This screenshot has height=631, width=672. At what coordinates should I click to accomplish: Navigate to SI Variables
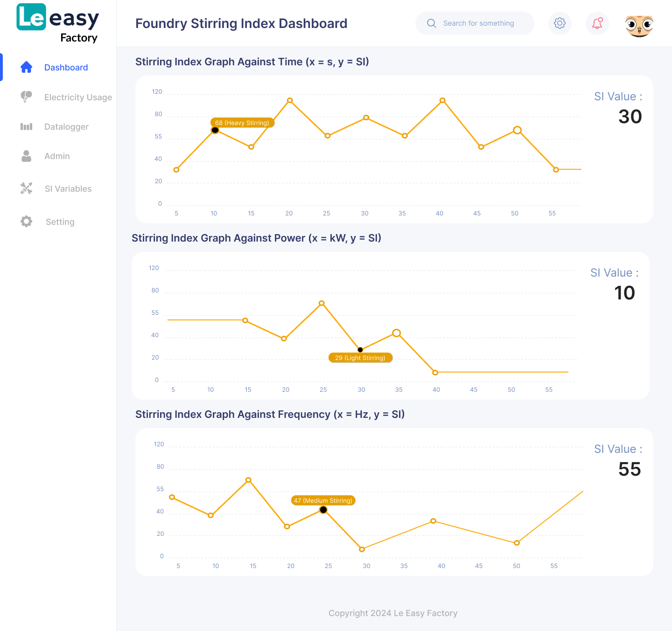click(68, 189)
